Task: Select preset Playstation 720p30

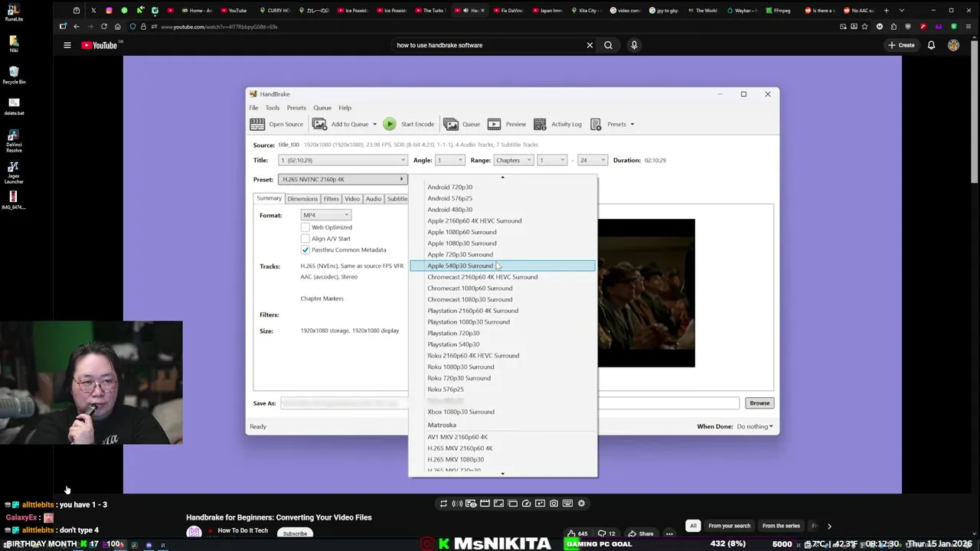Action: pyautogui.click(x=502, y=333)
